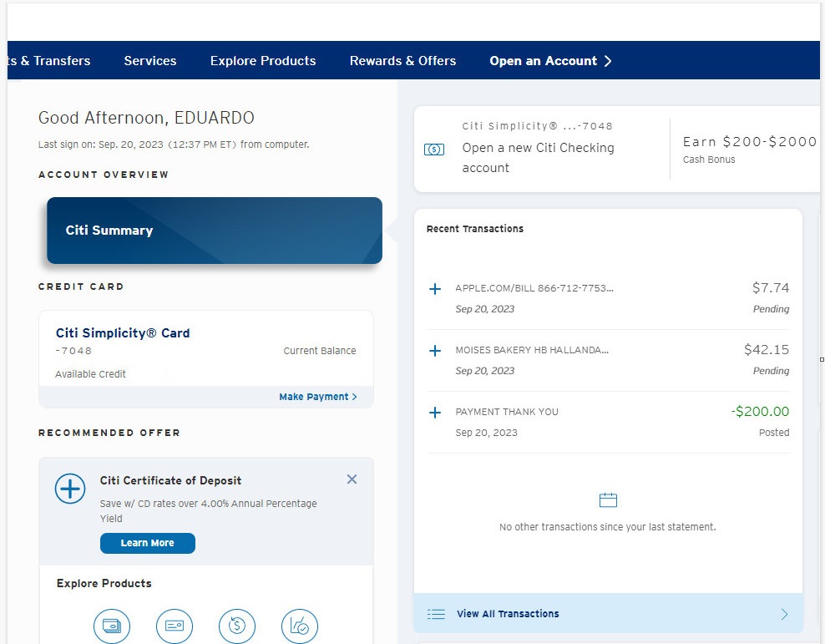Select the investing chart icon in Explore Products
825x644 pixels.
pos(300,626)
